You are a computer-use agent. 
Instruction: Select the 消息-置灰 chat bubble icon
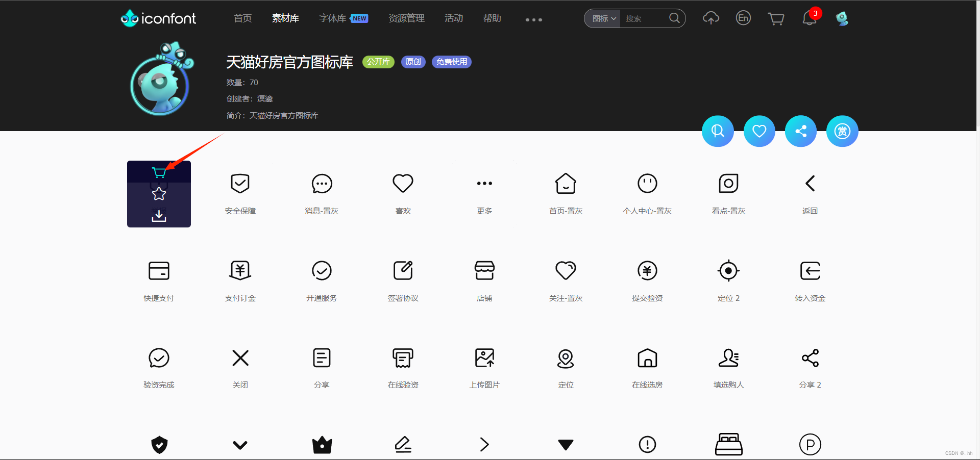pos(322,184)
